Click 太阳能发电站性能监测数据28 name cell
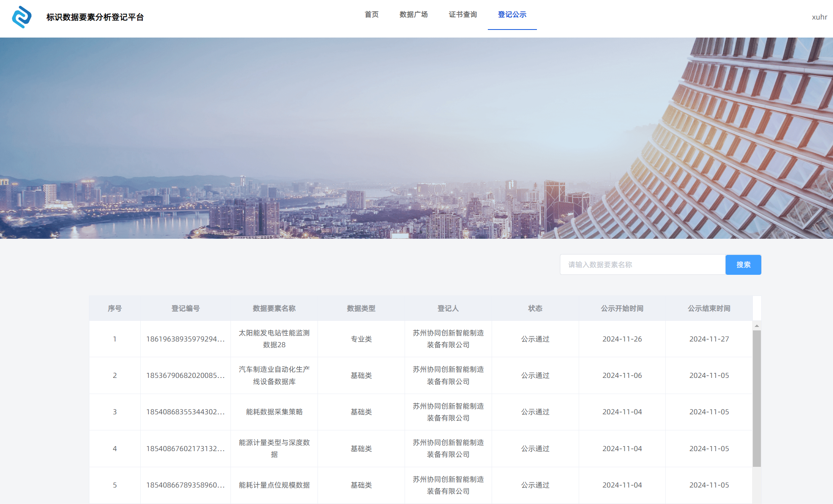Screen dimensions: 833x504 (x=274, y=339)
